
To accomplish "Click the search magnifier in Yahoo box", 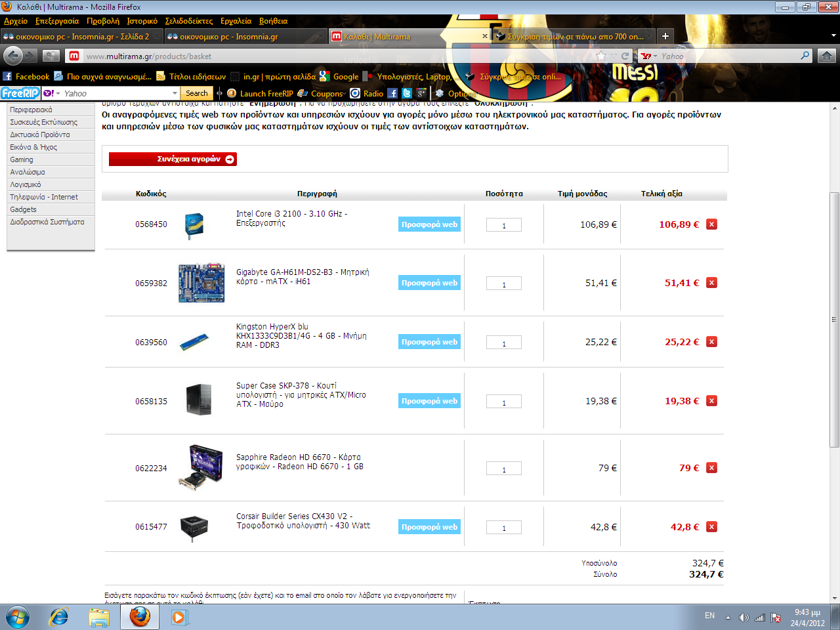I will tap(805, 56).
